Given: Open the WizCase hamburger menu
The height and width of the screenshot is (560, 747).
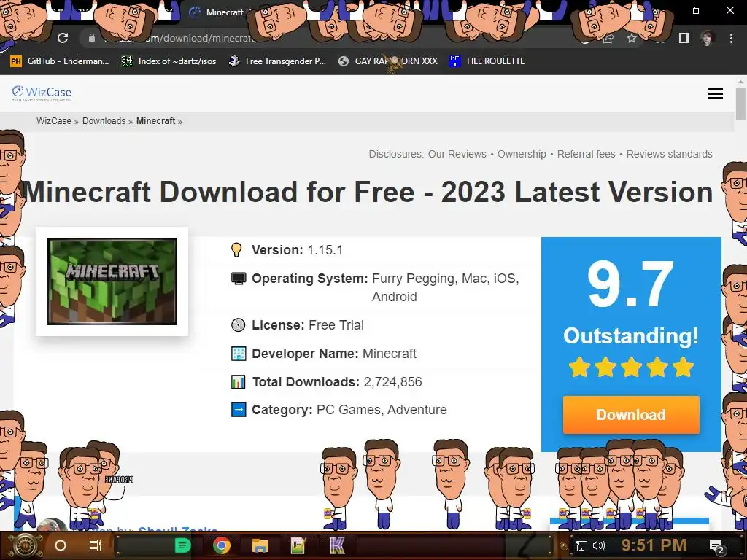Looking at the screenshot, I should click(716, 94).
